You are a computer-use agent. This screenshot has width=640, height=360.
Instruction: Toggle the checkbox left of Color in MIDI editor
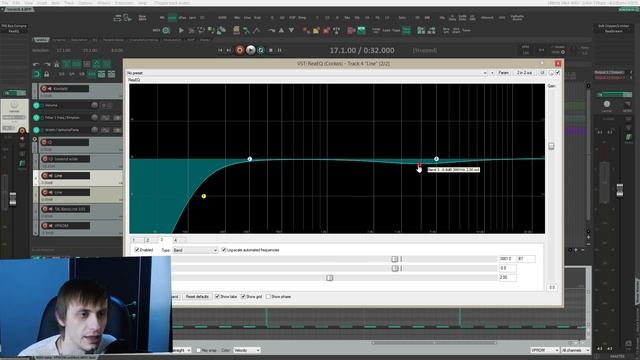pos(198,350)
